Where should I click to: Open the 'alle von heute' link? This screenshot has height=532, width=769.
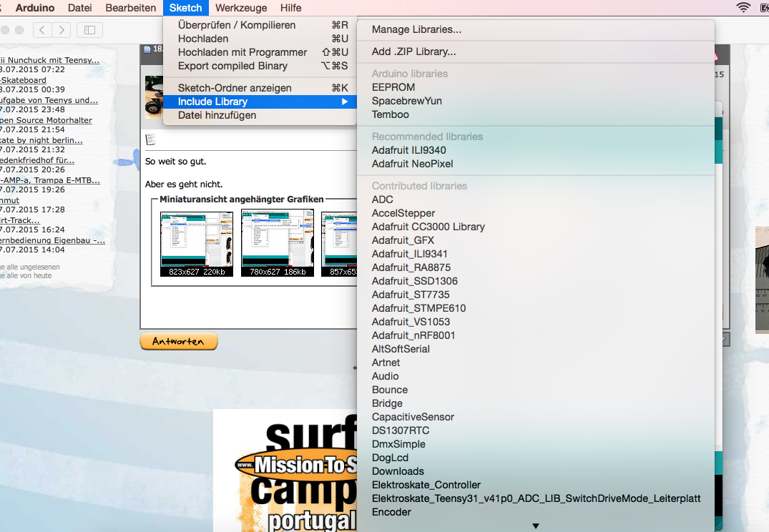coord(26,275)
